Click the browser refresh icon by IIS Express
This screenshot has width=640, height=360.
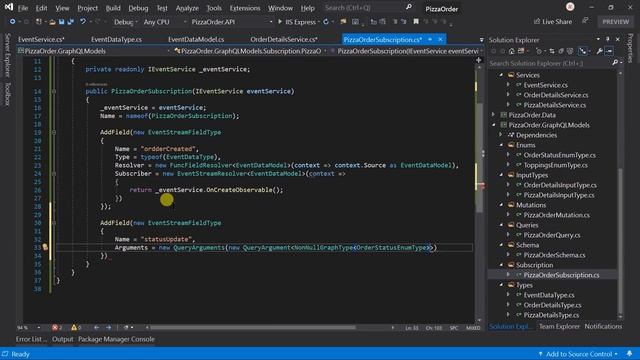326,22
